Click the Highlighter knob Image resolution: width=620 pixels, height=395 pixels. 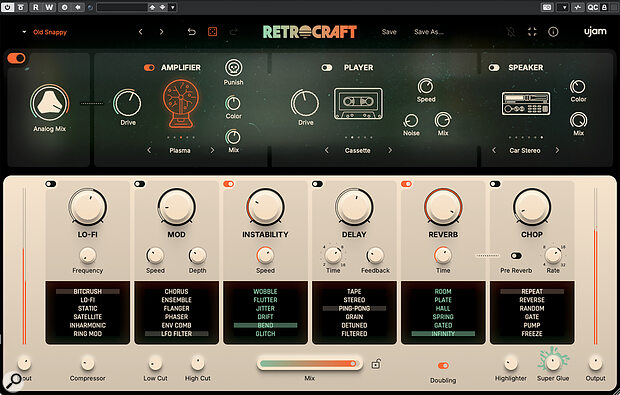(x=510, y=363)
